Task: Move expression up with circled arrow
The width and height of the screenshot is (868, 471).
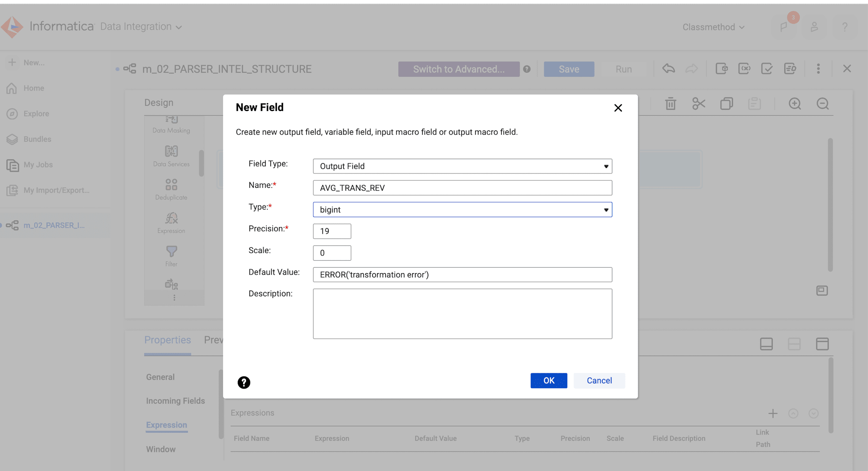Action: (793, 413)
